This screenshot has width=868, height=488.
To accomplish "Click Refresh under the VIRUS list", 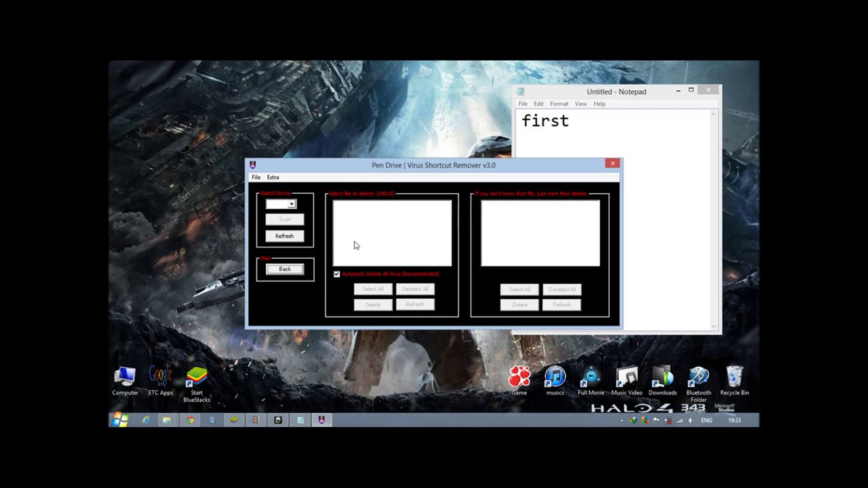I will 415,305.
